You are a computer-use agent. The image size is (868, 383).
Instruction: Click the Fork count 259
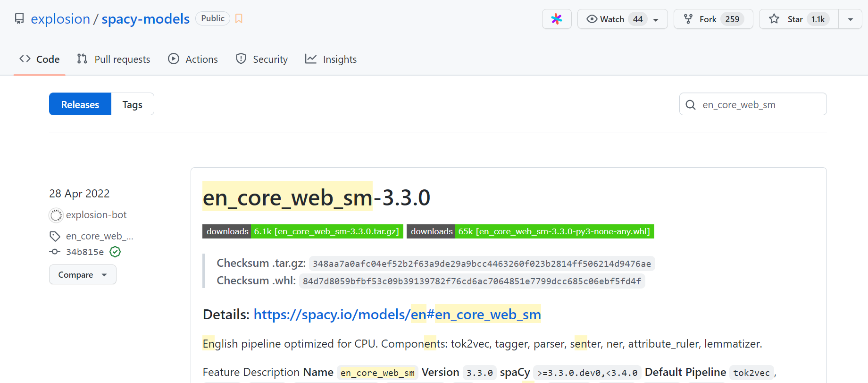[x=732, y=19]
